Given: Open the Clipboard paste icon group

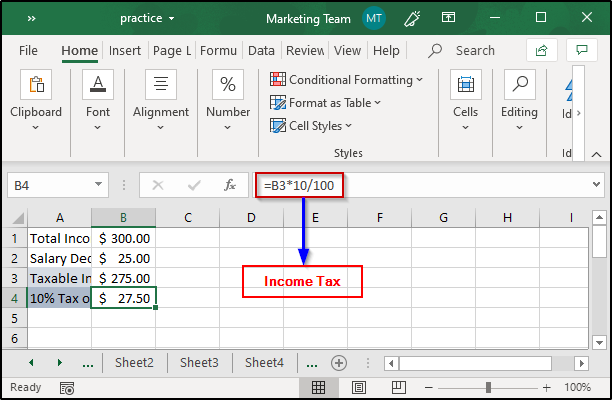Looking at the screenshot, I should (36, 84).
